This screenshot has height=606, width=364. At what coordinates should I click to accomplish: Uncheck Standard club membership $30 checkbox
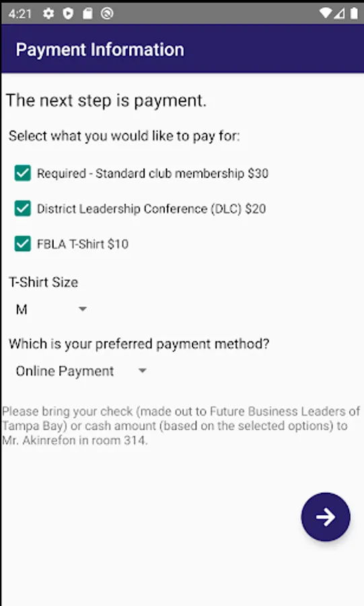pyautogui.click(x=23, y=173)
